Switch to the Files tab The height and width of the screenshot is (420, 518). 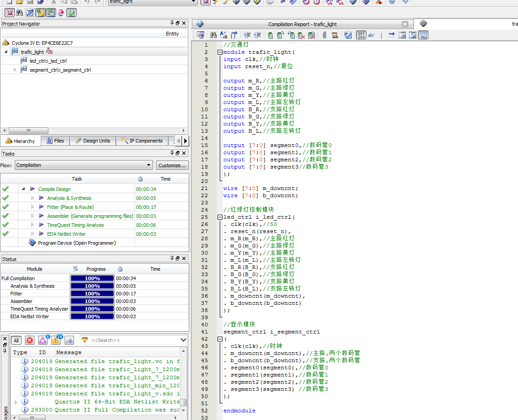55,141
